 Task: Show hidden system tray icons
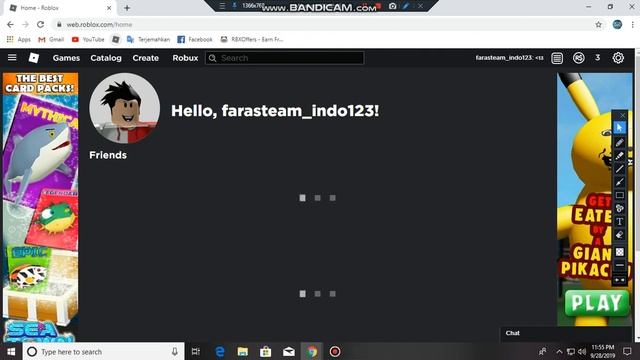559,351
